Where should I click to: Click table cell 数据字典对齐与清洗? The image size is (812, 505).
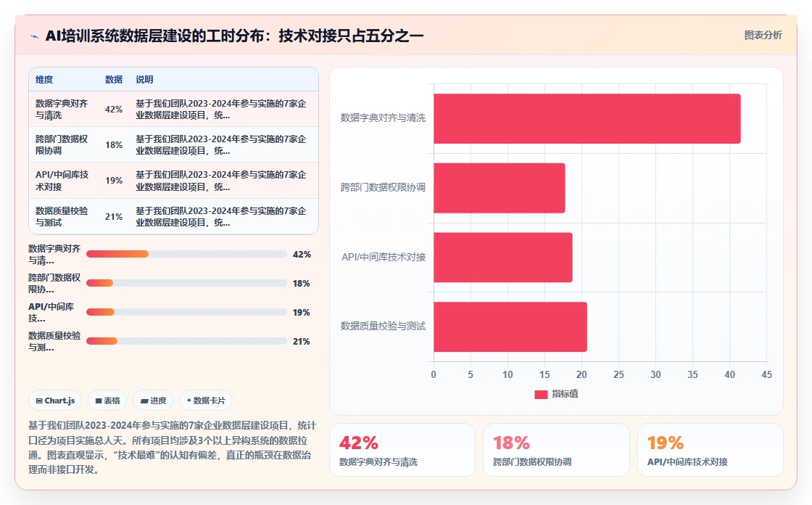click(x=62, y=110)
